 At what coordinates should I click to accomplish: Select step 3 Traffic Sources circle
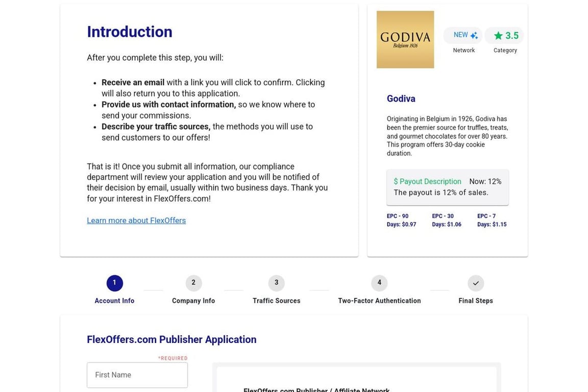(276, 283)
